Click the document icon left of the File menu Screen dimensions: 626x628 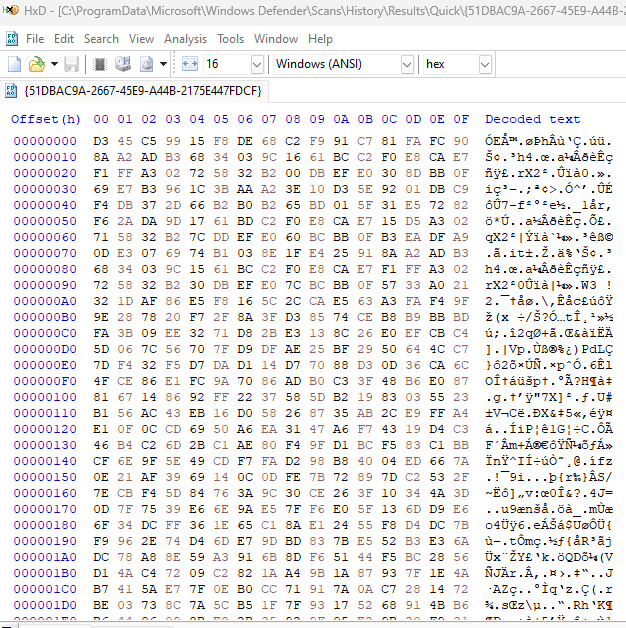(12, 39)
